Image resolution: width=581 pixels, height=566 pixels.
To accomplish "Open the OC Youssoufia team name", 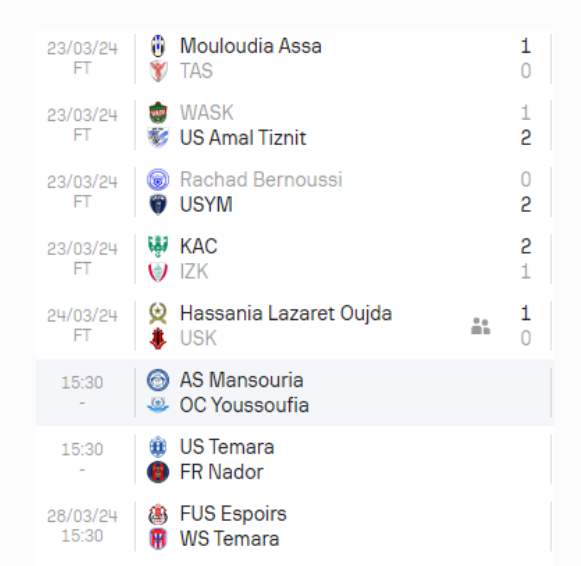I will (244, 405).
